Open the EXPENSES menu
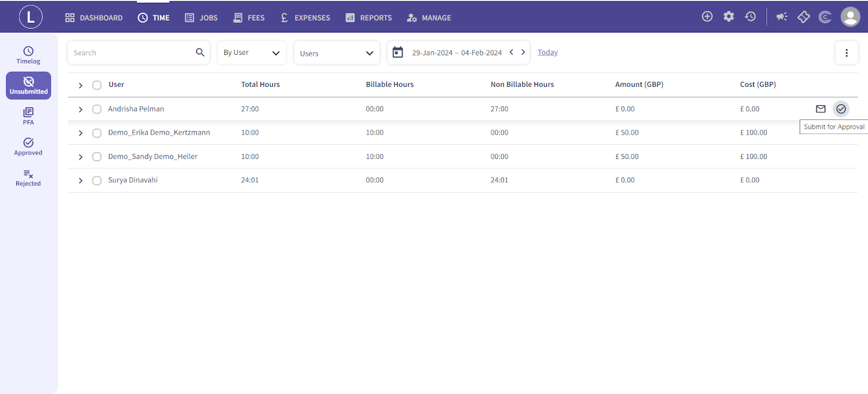The width and height of the screenshot is (868, 394). click(305, 17)
